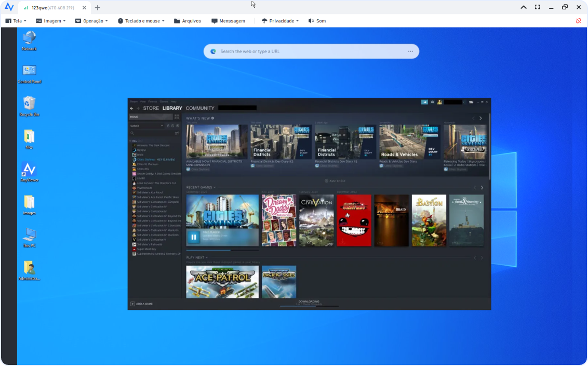This screenshot has width=588, height=366.
Task: Click the Steam announcements megaphone icon
Action: 424,102
